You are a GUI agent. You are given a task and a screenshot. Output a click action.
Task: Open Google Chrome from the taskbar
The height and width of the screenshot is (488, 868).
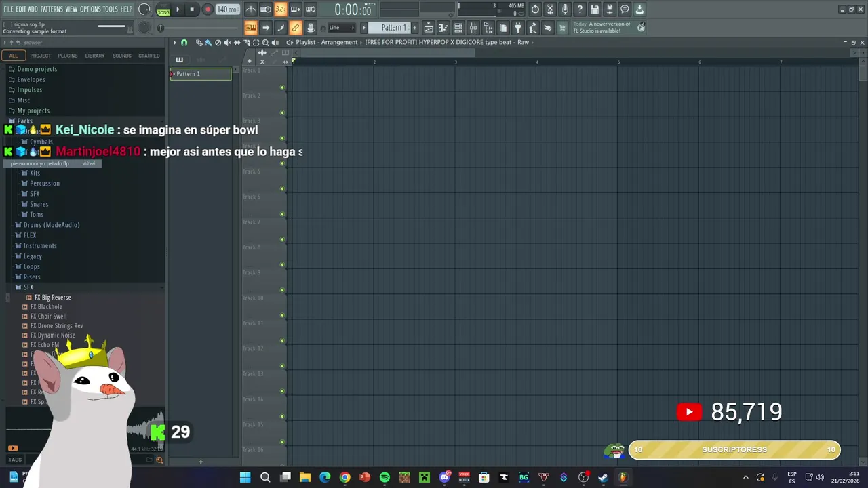point(344,477)
